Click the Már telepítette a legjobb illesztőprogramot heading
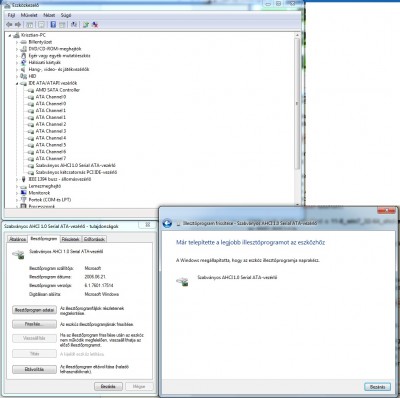Screen dimensions: 400x398 250,243
